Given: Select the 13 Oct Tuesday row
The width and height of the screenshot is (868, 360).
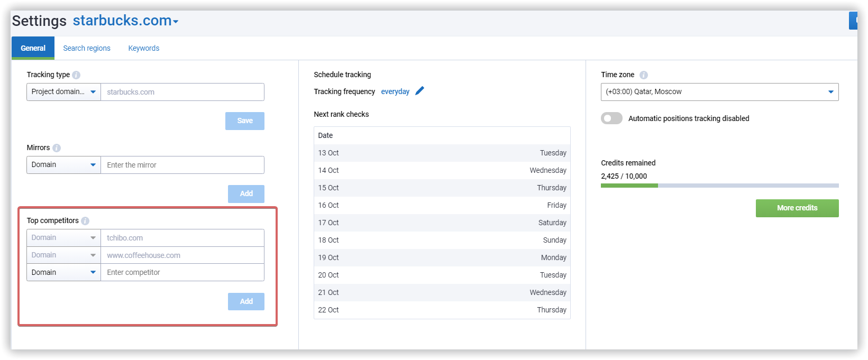Looking at the screenshot, I should pos(442,153).
